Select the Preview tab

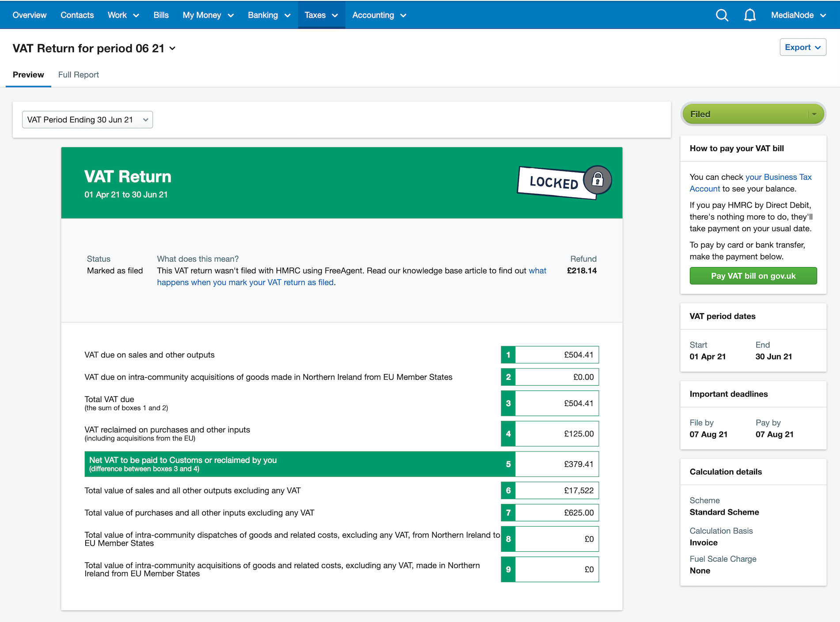[x=28, y=74]
